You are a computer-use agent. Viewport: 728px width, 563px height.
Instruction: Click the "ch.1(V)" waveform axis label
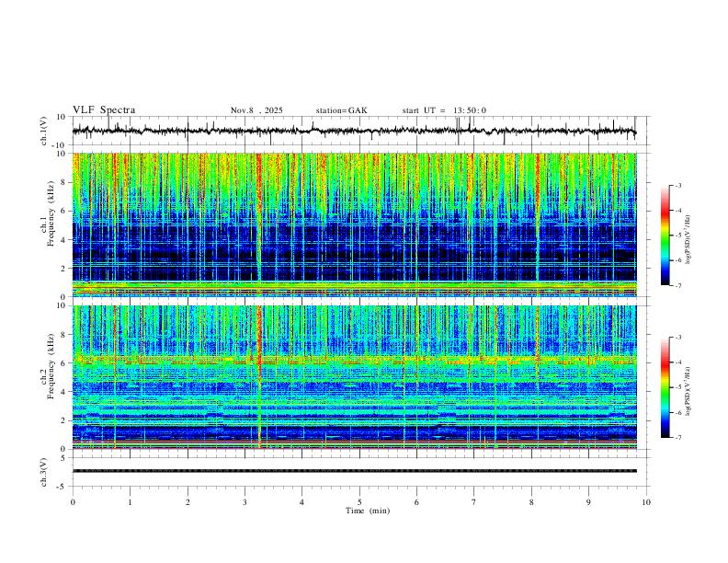[x=44, y=131]
